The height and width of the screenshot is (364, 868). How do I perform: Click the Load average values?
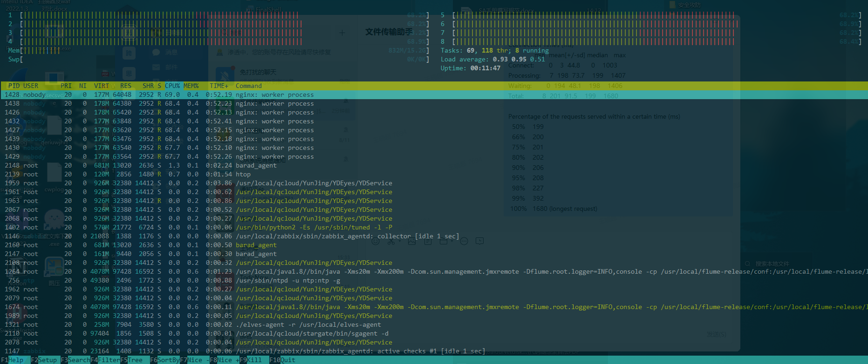coord(519,59)
